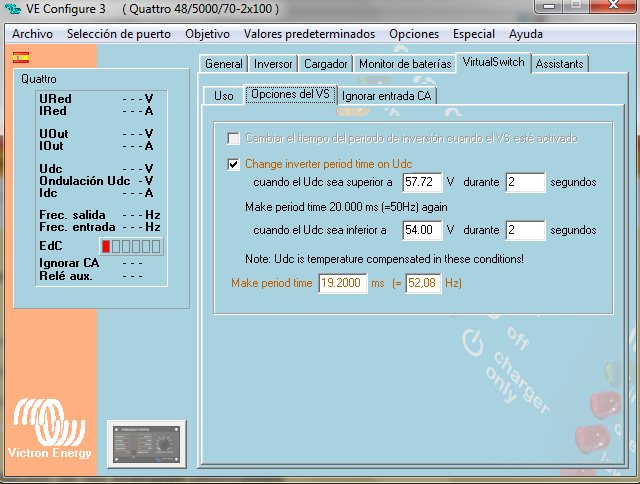Viewport: 640px width, 484px height.
Task: Click the Quattro group label
Action: [39, 79]
